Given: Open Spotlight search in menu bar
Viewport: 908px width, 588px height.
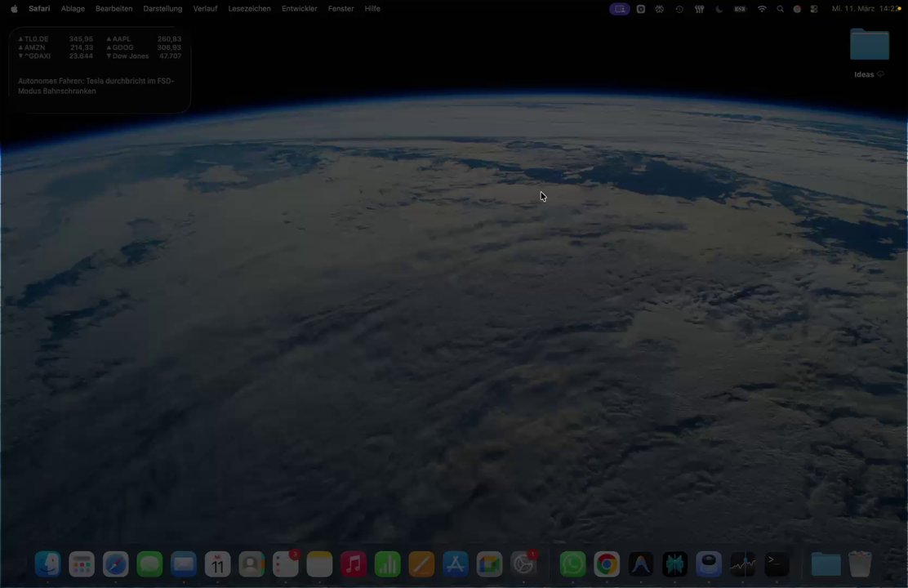Looking at the screenshot, I should tap(780, 9).
